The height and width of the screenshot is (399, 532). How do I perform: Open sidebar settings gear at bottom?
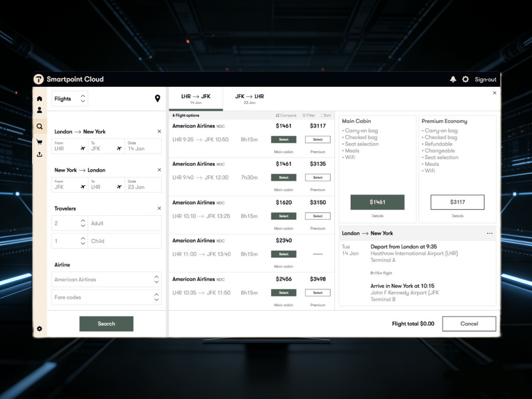pos(39,329)
